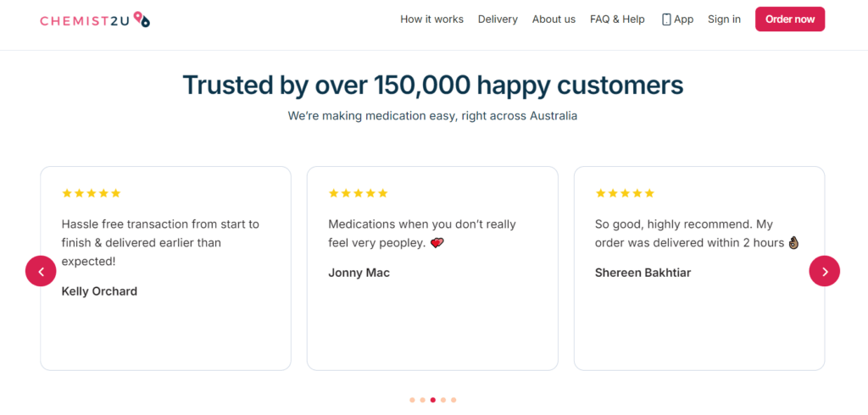The image size is (868, 415).
Task: Open the How it works page
Action: (x=431, y=19)
